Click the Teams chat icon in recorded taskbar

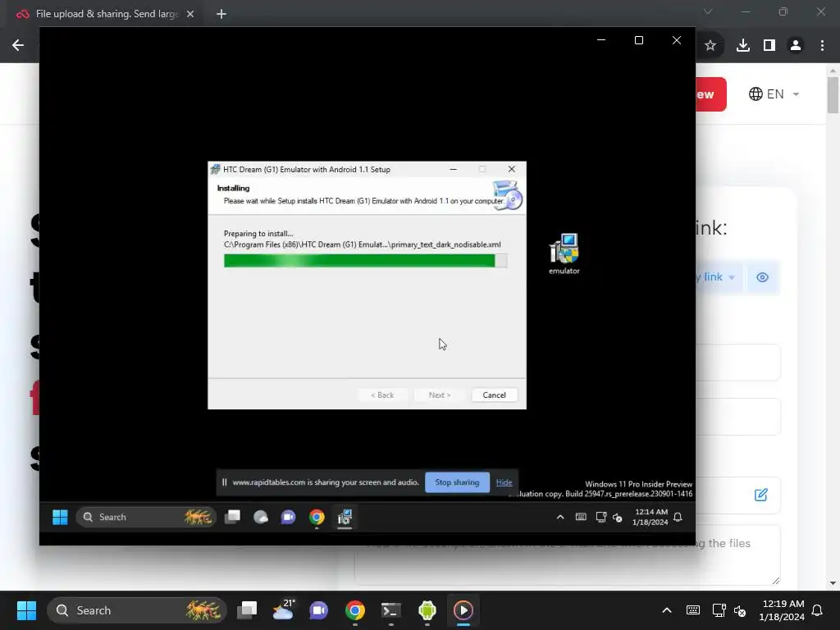(x=288, y=517)
